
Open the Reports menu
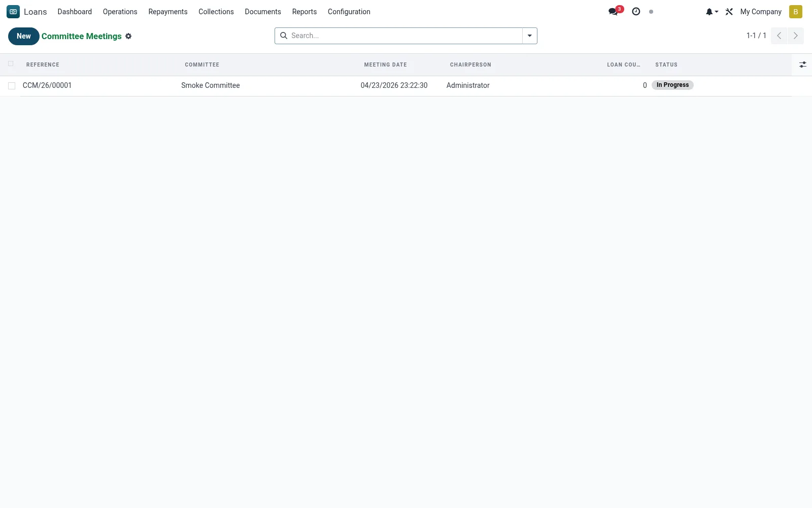tap(304, 12)
